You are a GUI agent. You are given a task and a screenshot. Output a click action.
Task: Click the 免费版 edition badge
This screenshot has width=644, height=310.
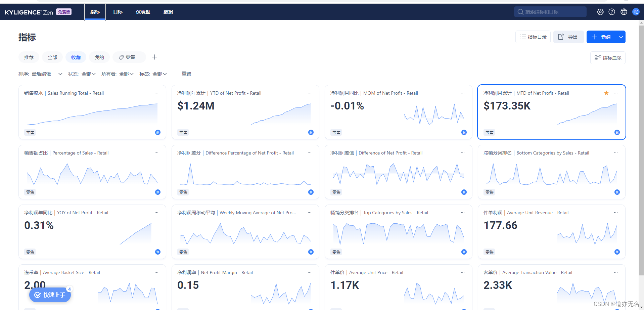(64, 12)
